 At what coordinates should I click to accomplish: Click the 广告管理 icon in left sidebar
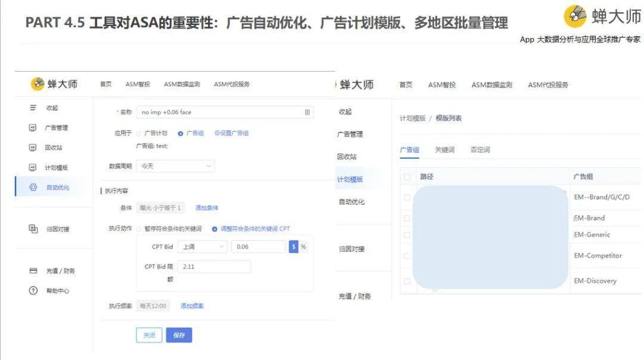pyautogui.click(x=33, y=128)
